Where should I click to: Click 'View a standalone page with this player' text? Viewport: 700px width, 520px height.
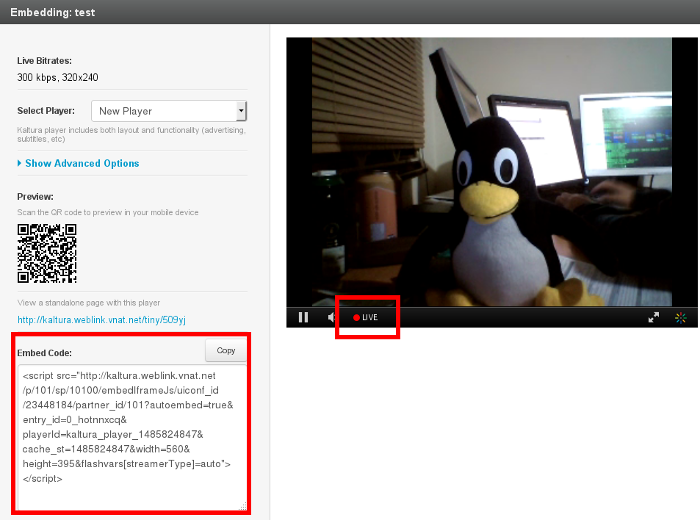point(88,303)
